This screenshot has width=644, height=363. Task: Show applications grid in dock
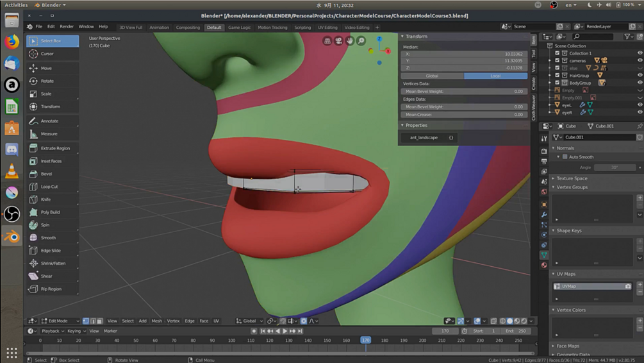[12, 352]
